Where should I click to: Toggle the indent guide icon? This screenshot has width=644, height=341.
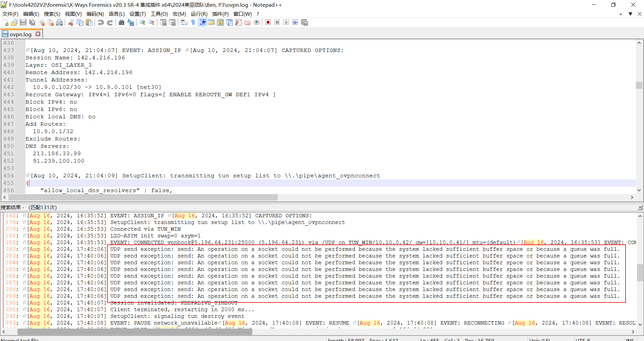(202, 22)
